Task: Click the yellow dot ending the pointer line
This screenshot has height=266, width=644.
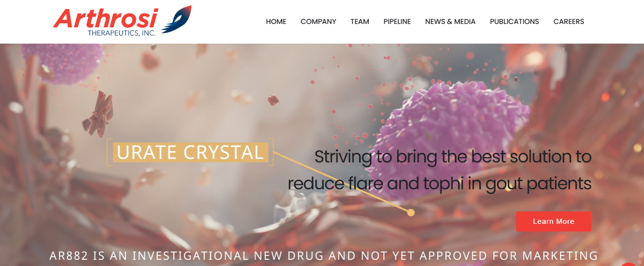Action: (410, 212)
